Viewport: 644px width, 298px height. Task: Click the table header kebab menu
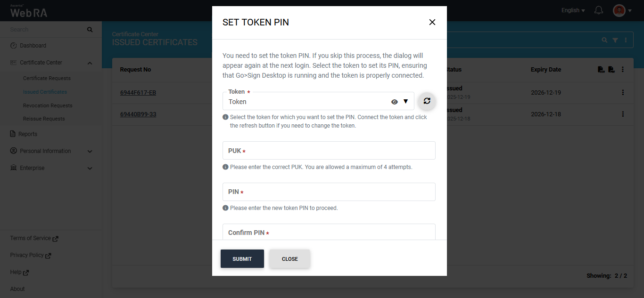click(623, 70)
